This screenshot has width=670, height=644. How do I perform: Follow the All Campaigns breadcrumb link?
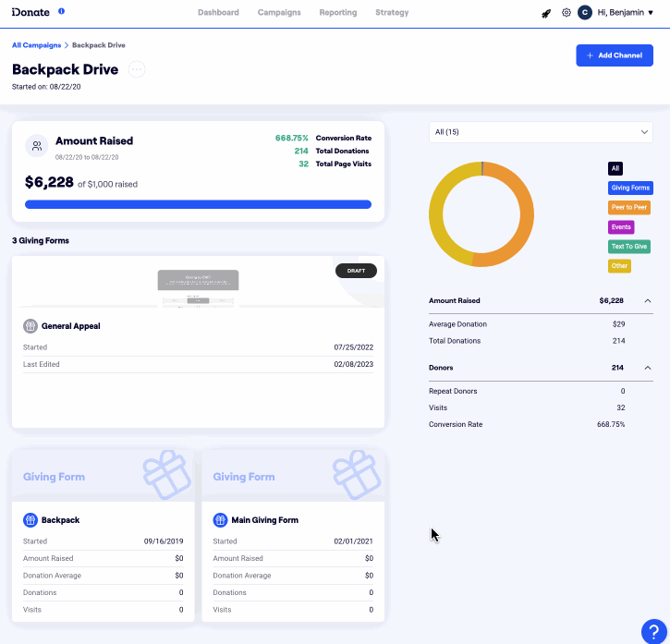tap(36, 45)
